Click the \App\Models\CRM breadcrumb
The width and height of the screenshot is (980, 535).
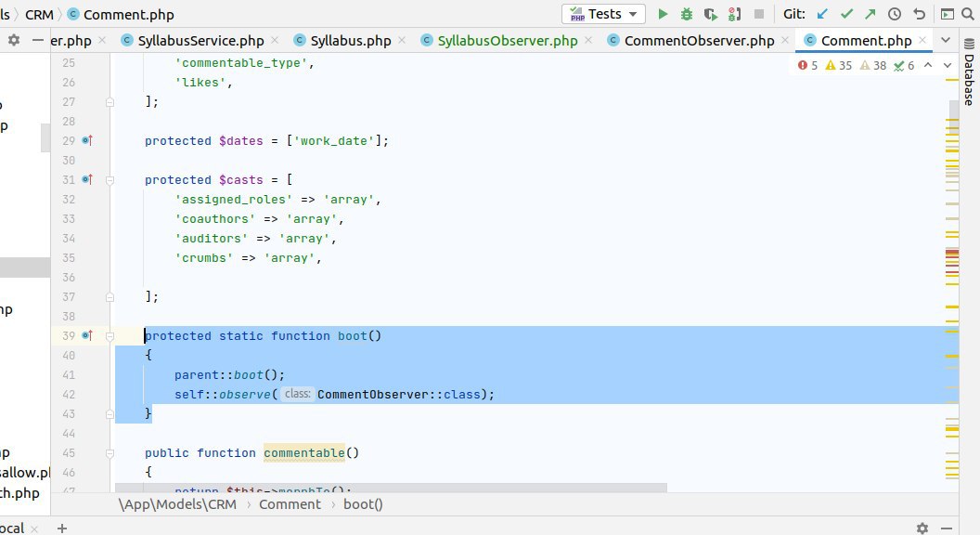tap(177, 504)
